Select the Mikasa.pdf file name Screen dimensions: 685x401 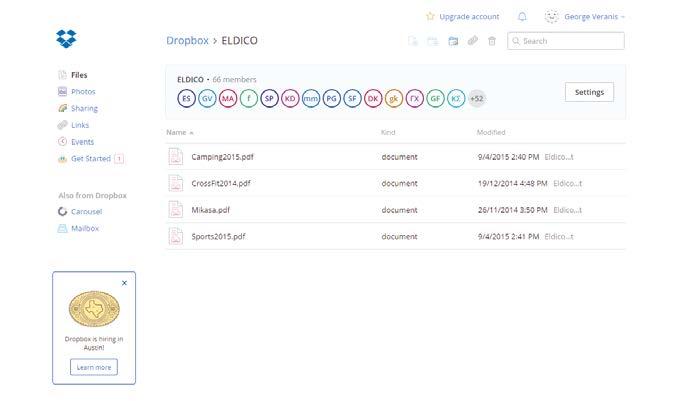point(211,210)
